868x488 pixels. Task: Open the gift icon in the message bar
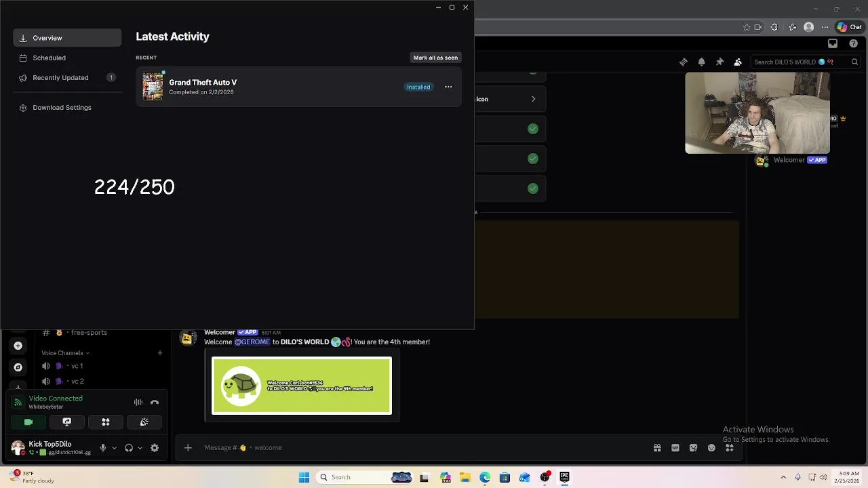pyautogui.click(x=657, y=447)
